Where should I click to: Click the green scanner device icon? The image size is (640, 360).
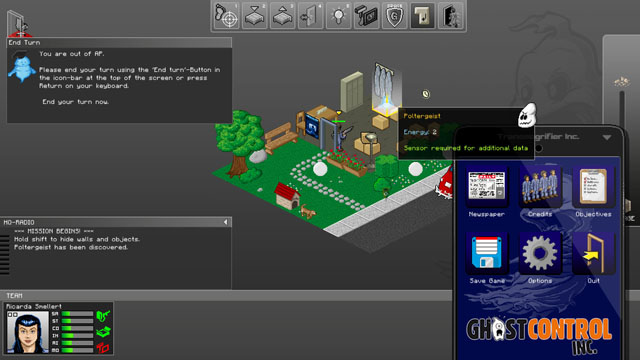(x=103, y=332)
